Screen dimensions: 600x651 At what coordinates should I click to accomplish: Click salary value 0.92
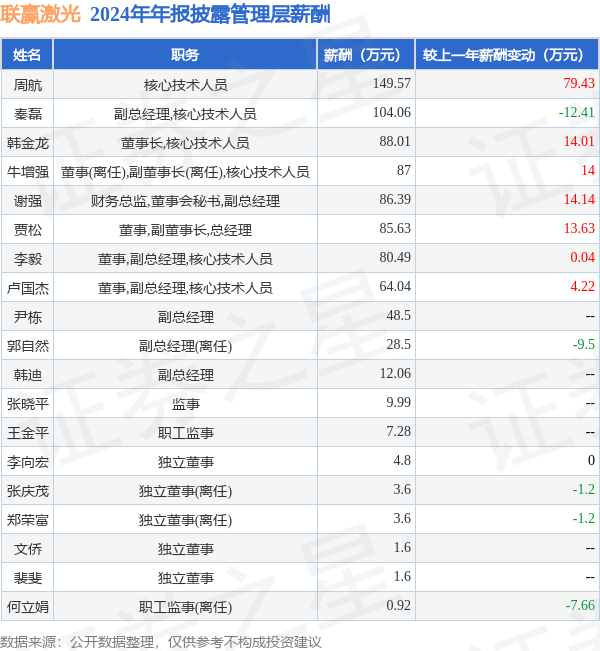[x=399, y=605]
